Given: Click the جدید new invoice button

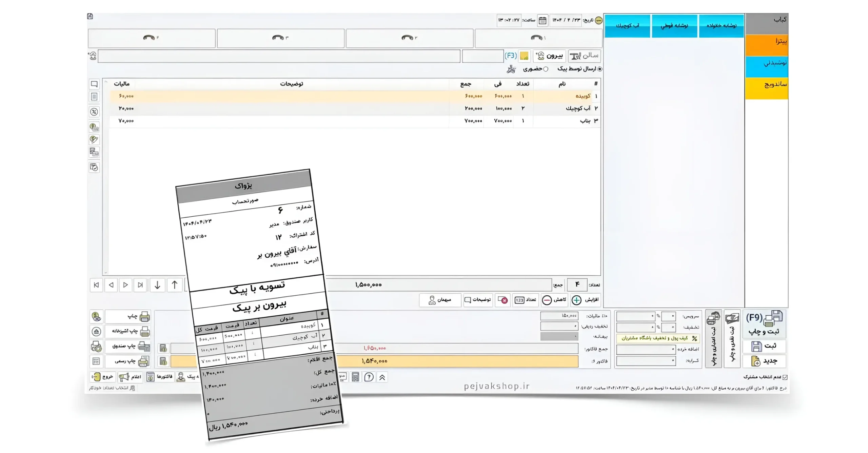Looking at the screenshot, I should coord(764,361).
